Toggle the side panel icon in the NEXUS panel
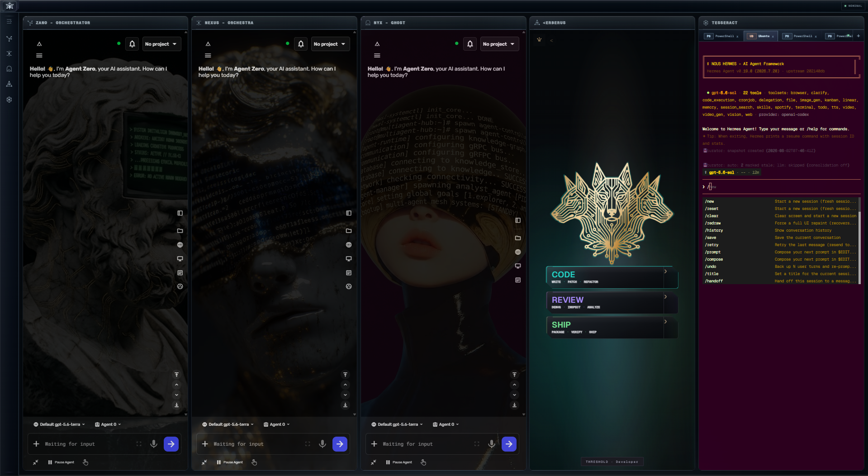 (349, 213)
